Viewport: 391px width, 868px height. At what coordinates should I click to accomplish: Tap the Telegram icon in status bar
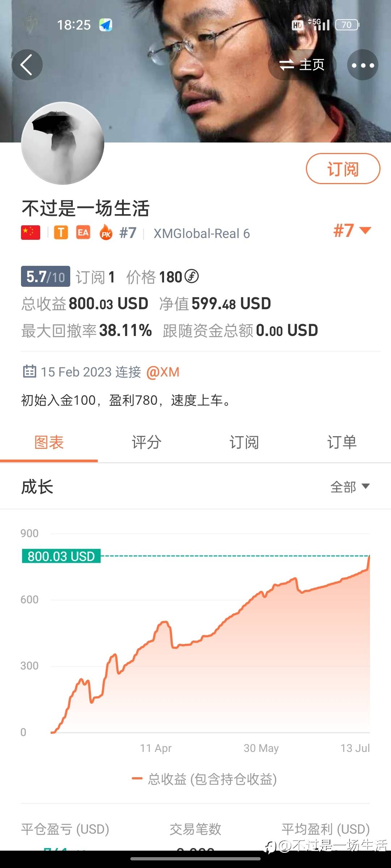[x=106, y=25]
